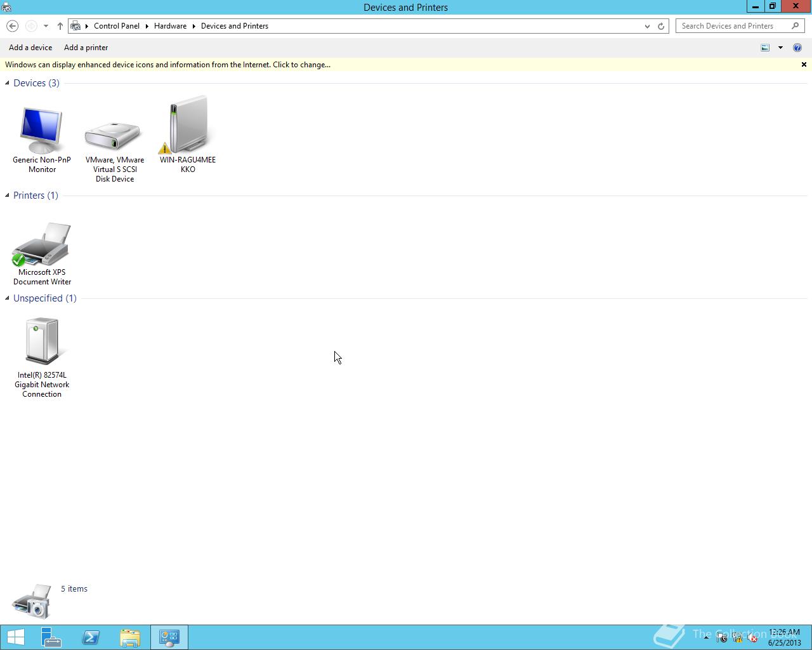Open File Explorer from the taskbar
The height and width of the screenshot is (650, 812).
point(130,637)
